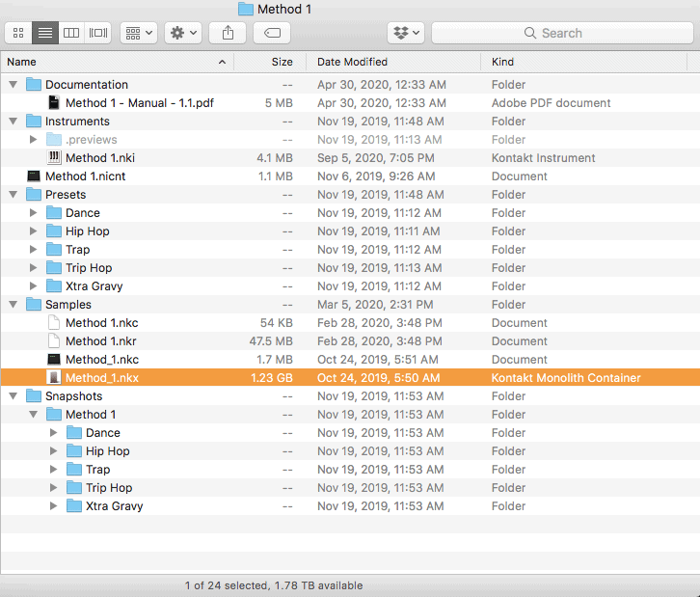Image resolution: width=700 pixels, height=597 pixels.
Task: Switch to gallery view mode
Action: pyautogui.click(x=98, y=33)
